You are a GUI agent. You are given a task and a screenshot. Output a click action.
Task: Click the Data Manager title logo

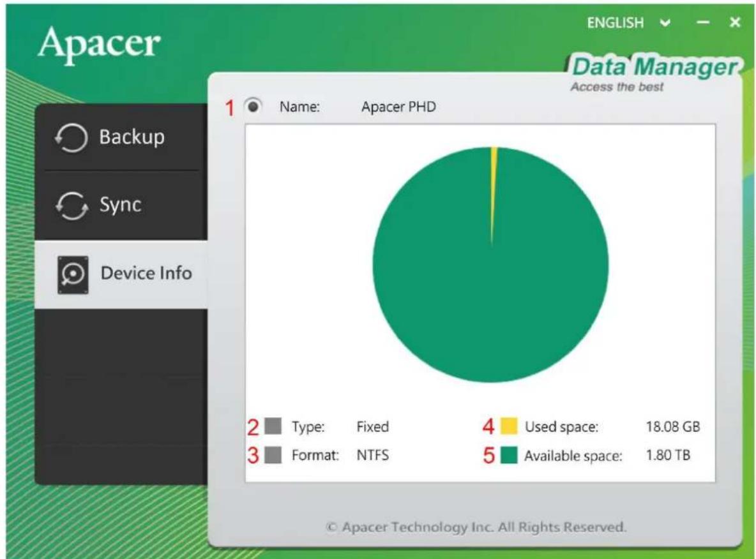coord(654,66)
